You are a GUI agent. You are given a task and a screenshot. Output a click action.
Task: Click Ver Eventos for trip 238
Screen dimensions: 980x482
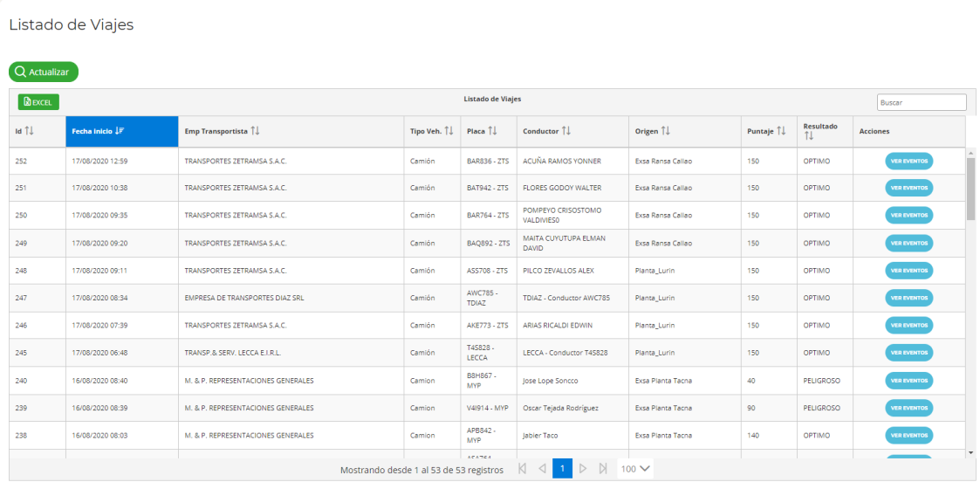(908, 435)
